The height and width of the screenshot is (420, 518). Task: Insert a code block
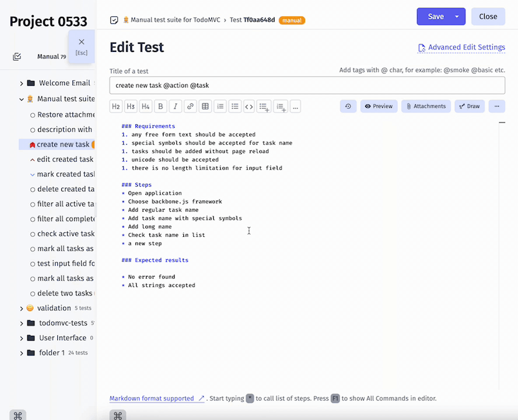pyautogui.click(x=249, y=106)
